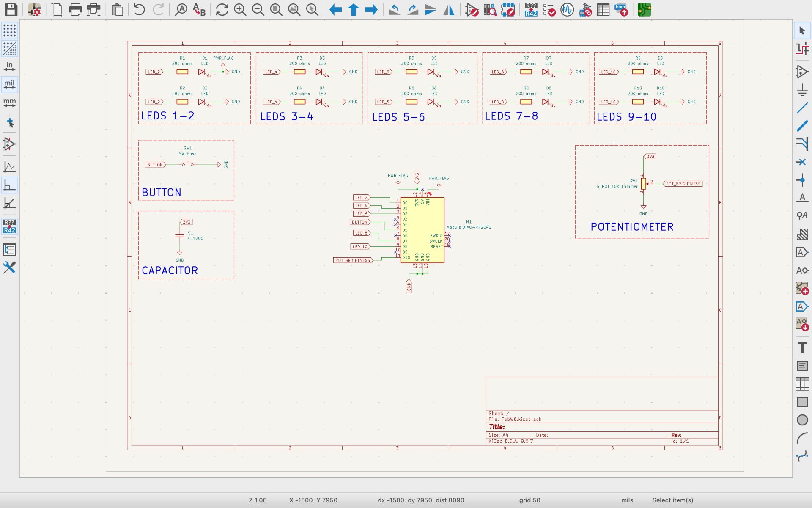Open the SPICE simulator

[x=567, y=9]
